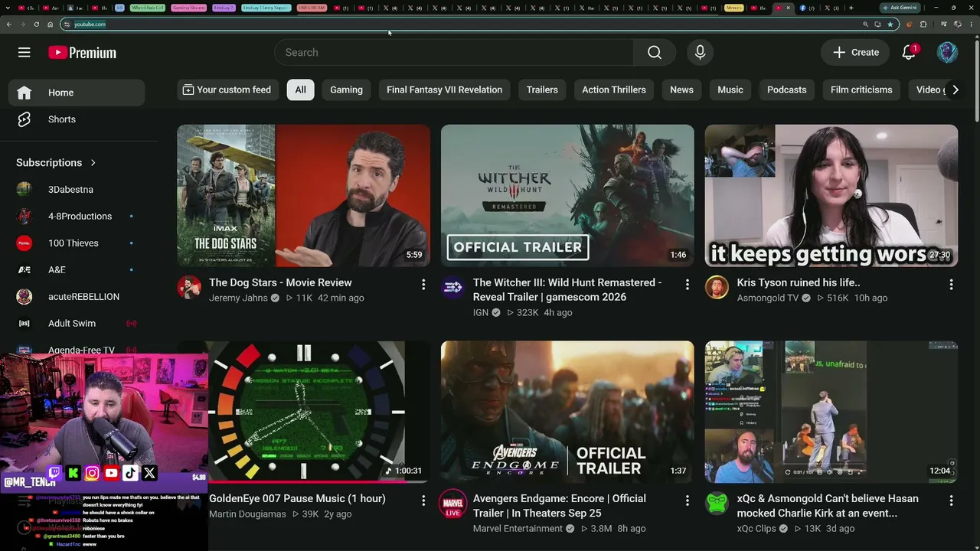Show more category chips with the right arrow
Image resolution: width=980 pixels, height=551 pixels.
955,90
